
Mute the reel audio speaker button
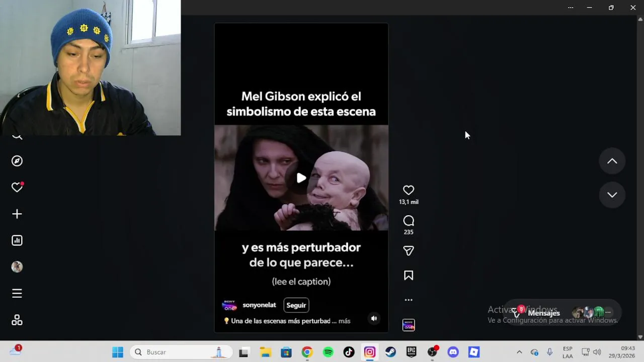[374, 318]
